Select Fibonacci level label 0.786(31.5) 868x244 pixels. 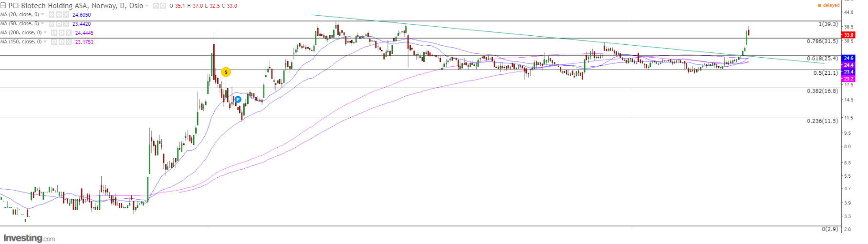pyautogui.click(x=822, y=41)
